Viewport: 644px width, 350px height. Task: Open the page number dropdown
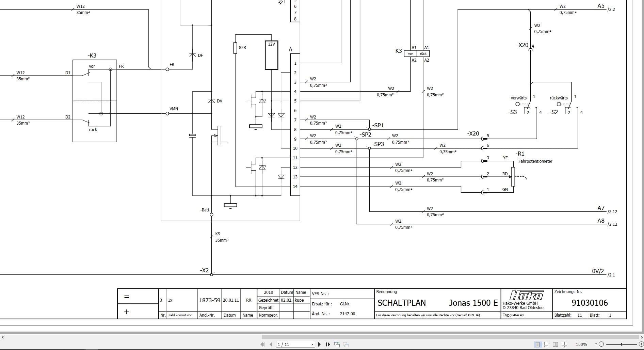tap(312, 345)
